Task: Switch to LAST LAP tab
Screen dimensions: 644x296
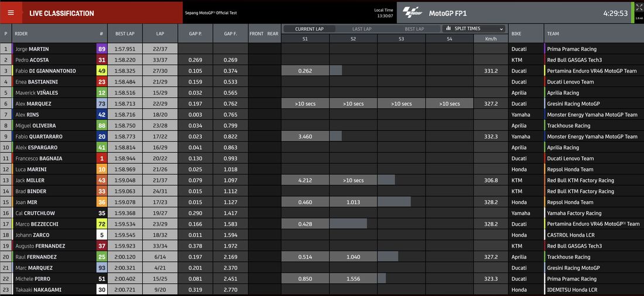Action: pyautogui.click(x=362, y=29)
